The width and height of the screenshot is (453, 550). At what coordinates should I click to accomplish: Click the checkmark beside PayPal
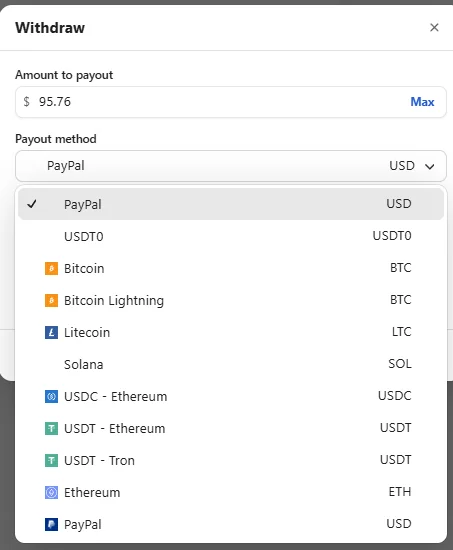coord(32,204)
